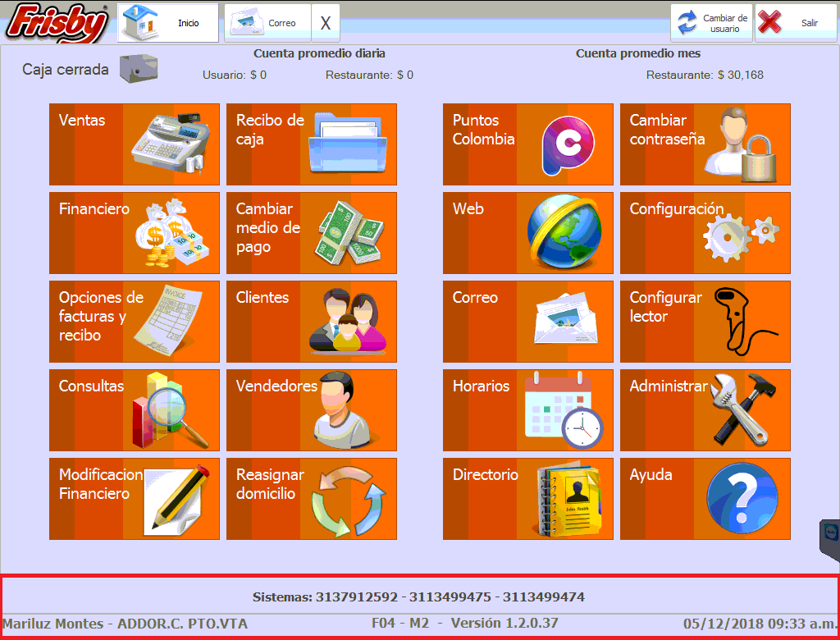Switch to the Correo tab

(x=268, y=23)
